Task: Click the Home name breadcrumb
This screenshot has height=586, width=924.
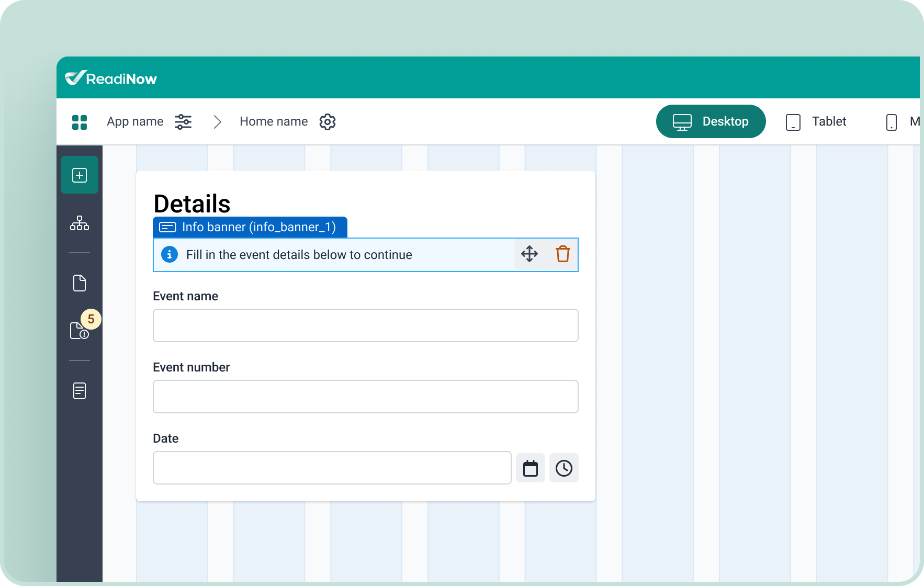Action: [274, 122]
